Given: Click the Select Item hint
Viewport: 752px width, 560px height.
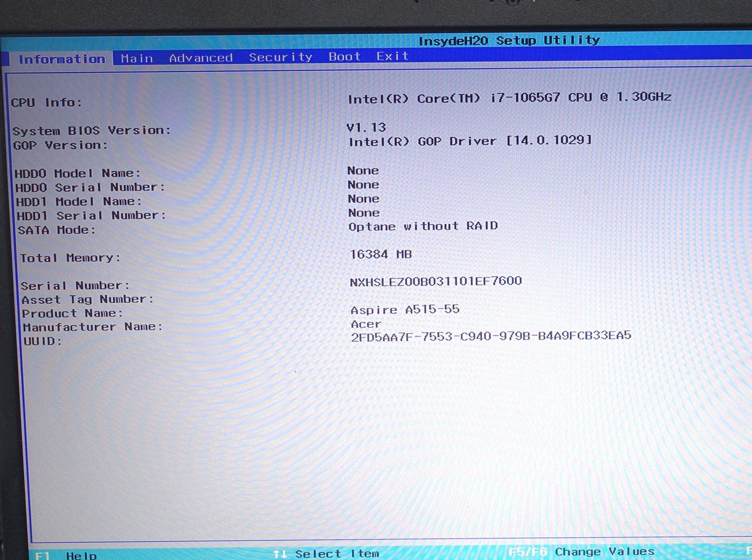Looking at the screenshot, I should [x=326, y=554].
